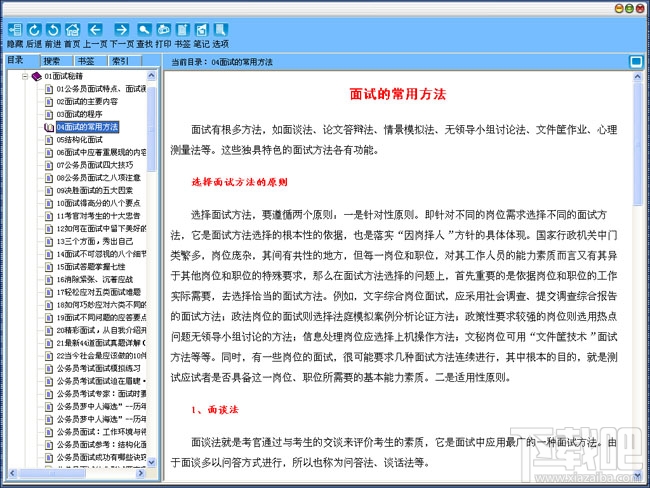Open topic 公务员面试：工作环境与待
Viewport: 650px width, 488px height.
pos(101,432)
